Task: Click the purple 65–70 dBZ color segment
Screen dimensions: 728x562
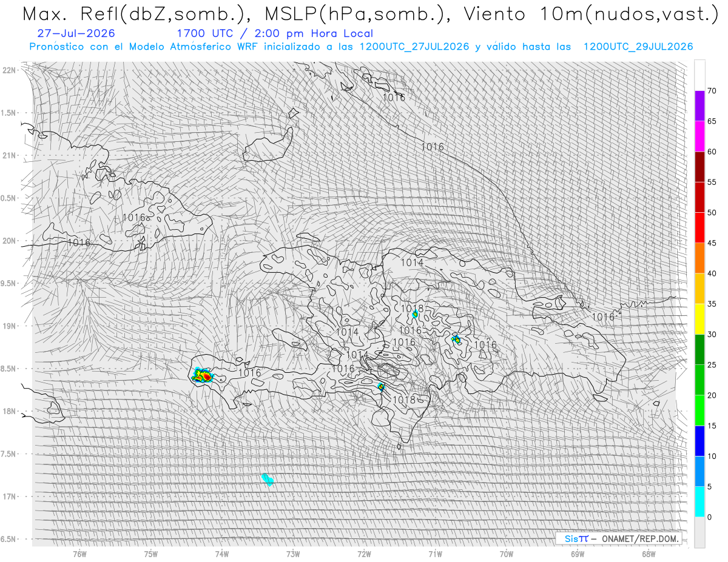Action: [699, 106]
